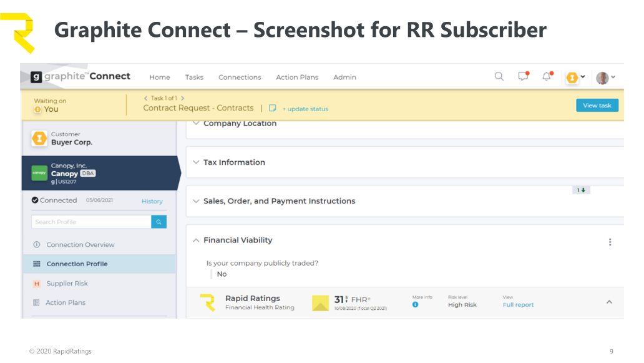Click the Rapid Ratings yellow R logo

(x=207, y=302)
